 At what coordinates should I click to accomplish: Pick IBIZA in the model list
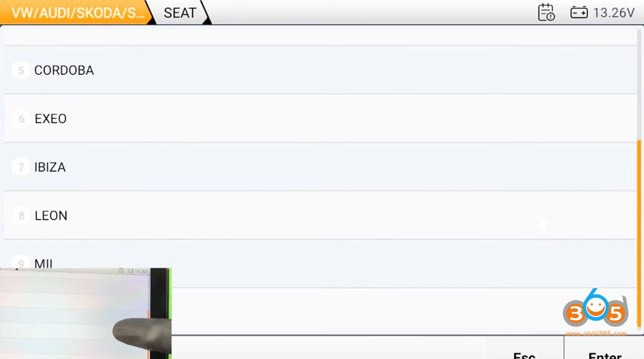(x=50, y=167)
